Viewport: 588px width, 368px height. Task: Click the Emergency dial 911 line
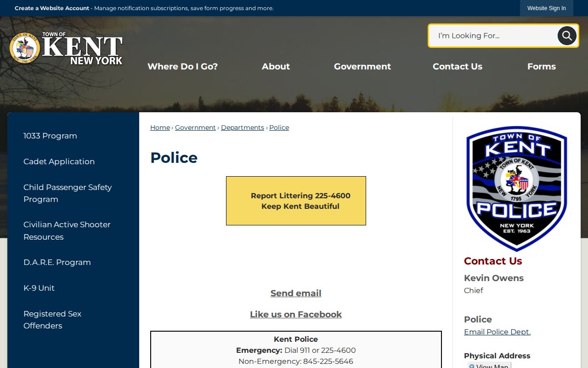[x=296, y=351]
